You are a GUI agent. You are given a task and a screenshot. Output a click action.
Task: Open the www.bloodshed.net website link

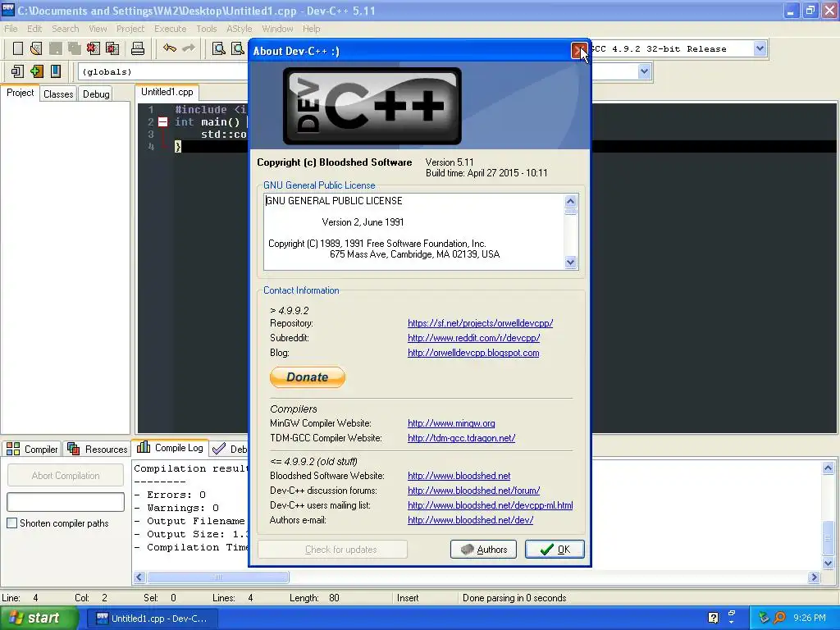pos(459,476)
